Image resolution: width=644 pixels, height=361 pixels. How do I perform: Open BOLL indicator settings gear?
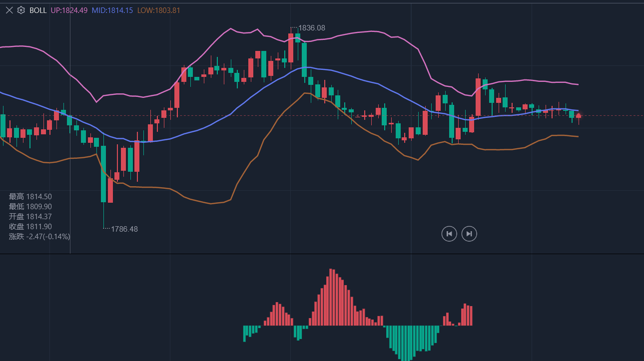(x=21, y=10)
